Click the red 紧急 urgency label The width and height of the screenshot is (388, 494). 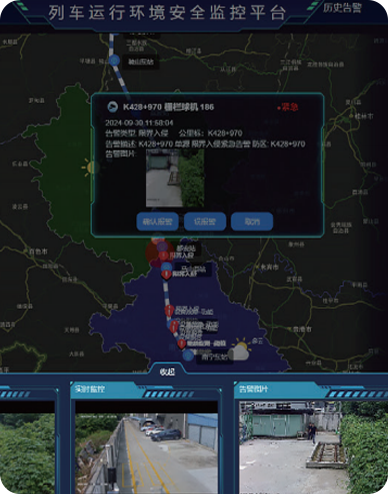pos(288,107)
